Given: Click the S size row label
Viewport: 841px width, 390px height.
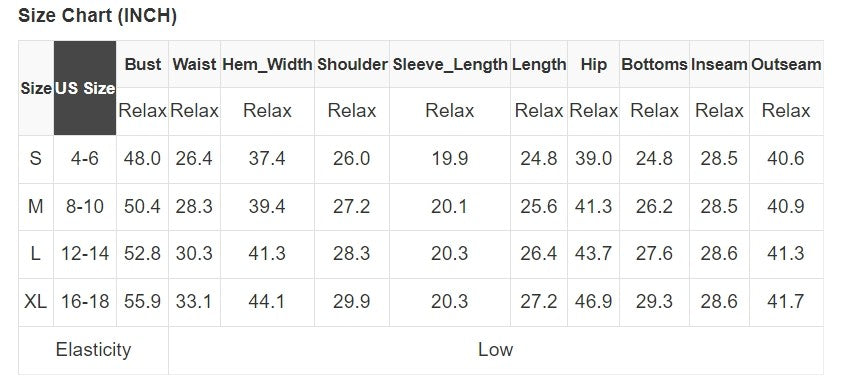Looking at the screenshot, I should pyautogui.click(x=36, y=159).
